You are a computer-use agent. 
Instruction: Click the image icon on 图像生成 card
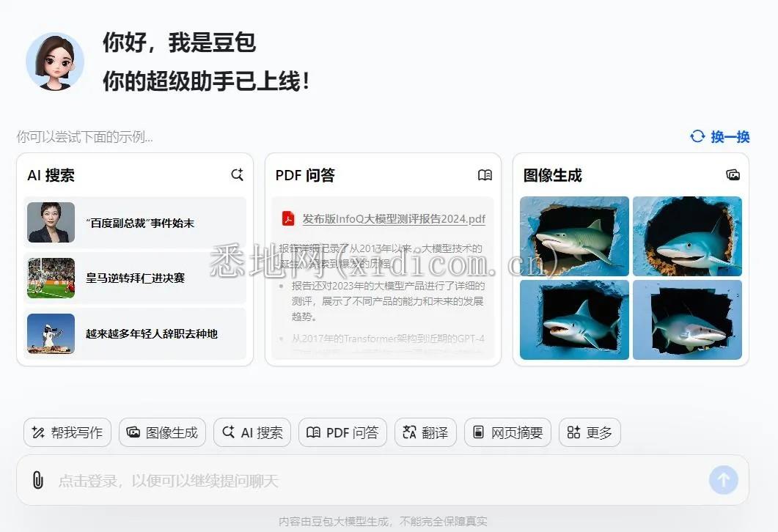[x=733, y=175]
